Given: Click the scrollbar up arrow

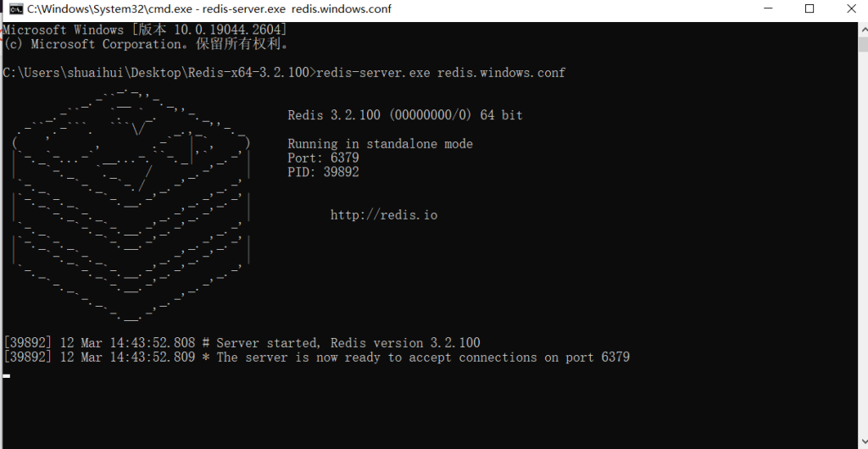Looking at the screenshot, I should click(x=860, y=28).
